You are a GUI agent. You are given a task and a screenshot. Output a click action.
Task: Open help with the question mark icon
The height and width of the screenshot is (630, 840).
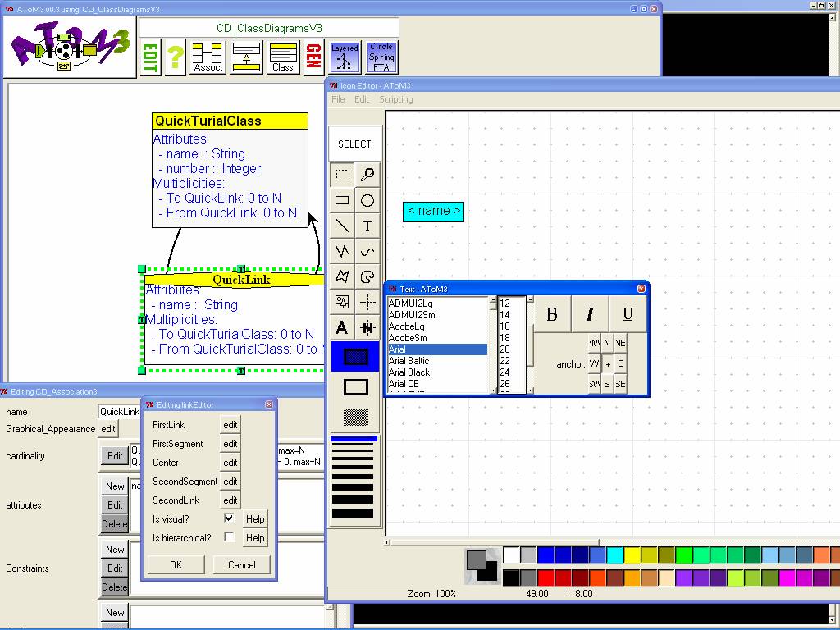coord(175,57)
